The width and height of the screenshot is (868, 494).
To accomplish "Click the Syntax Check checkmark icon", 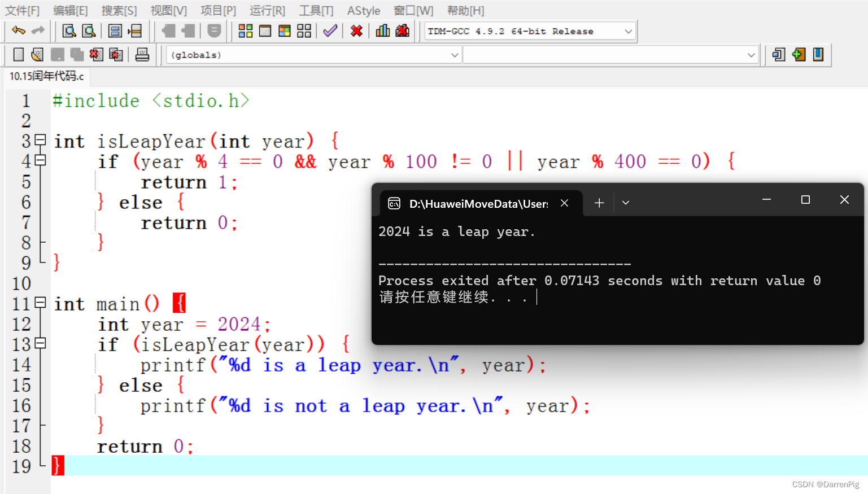I will click(330, 30).
